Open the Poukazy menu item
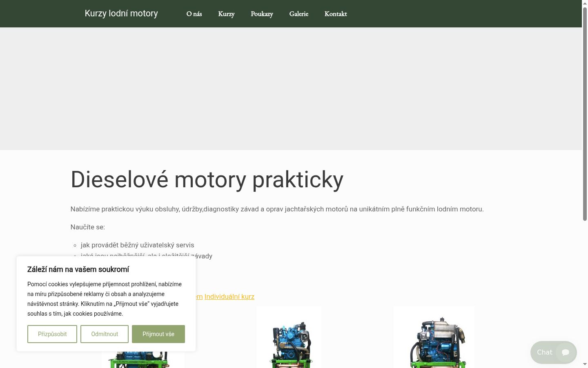The height and width of the screenshot is (368, 588). click(x=262, y=14)
